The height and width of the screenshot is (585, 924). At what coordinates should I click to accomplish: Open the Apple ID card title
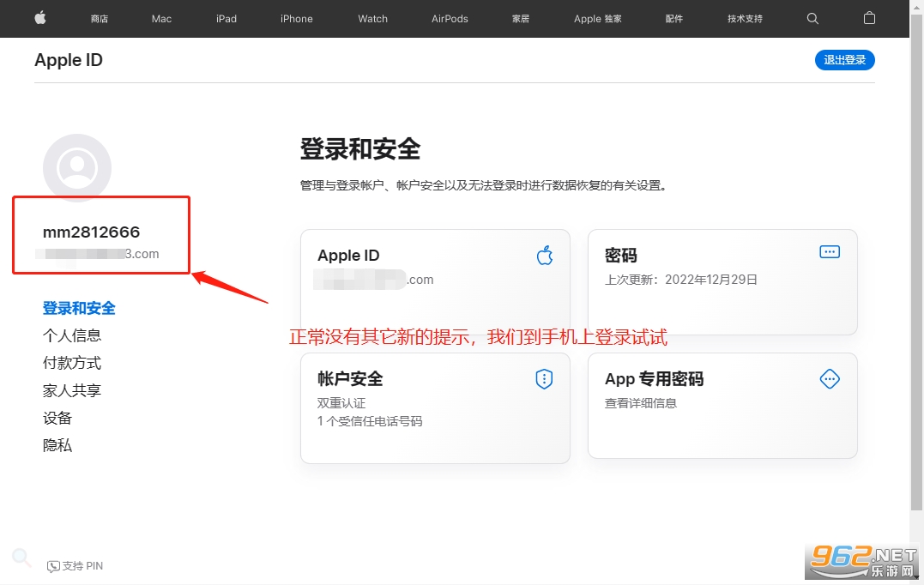coord(348,255)
